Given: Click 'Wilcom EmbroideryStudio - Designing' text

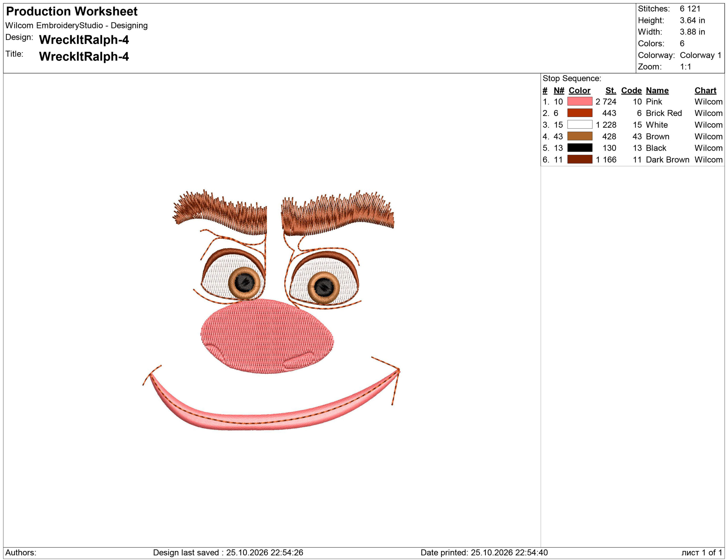Looking at the screenshot, I should [x=76, y=25].
